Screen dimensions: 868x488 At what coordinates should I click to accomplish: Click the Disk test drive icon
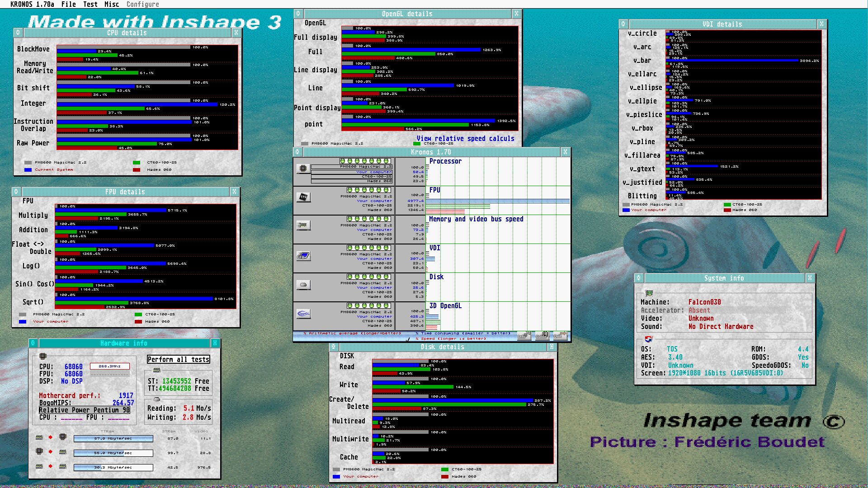coord(303,285)
